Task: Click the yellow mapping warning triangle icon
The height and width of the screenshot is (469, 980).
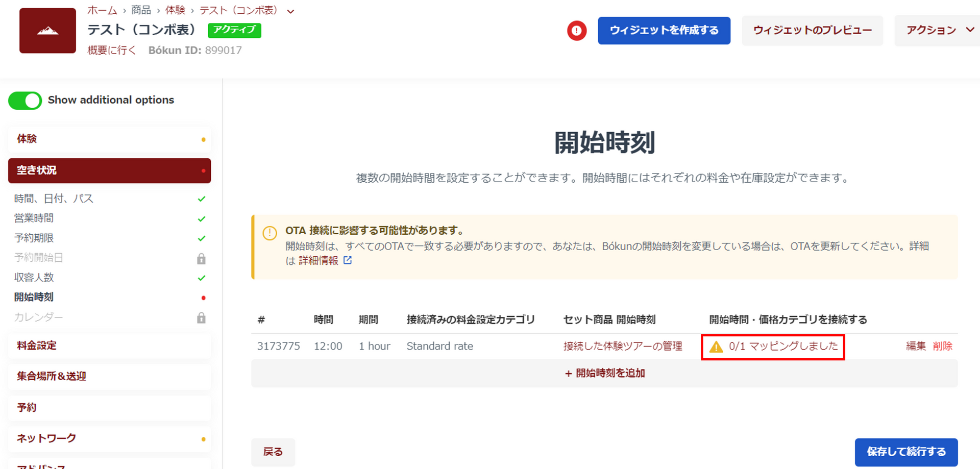Action: pyautogui.click(x=716, y=347)
